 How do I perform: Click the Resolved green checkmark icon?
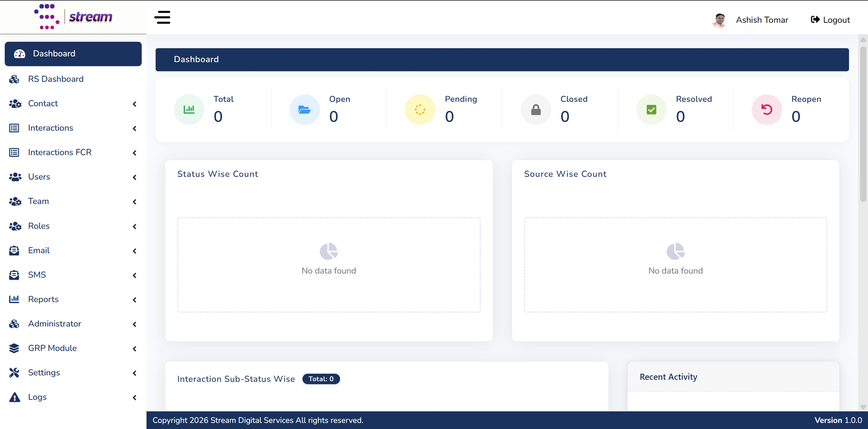pos(652,110)
